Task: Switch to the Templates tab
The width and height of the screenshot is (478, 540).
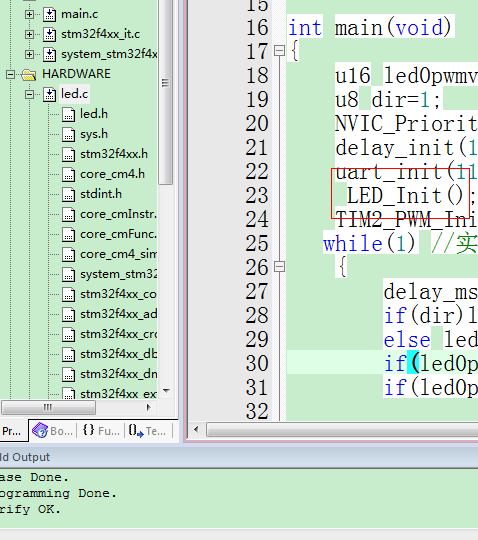Action: pos(147,430)
